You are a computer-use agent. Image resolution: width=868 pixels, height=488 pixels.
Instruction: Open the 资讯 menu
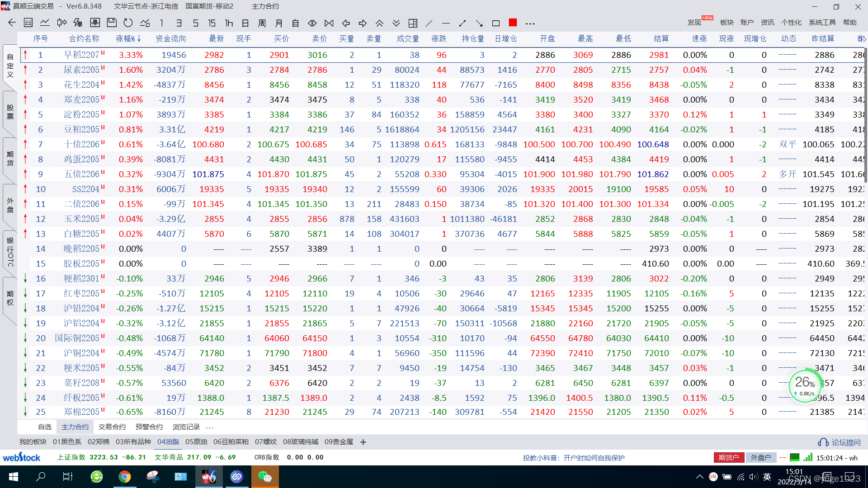click(768, 22)
